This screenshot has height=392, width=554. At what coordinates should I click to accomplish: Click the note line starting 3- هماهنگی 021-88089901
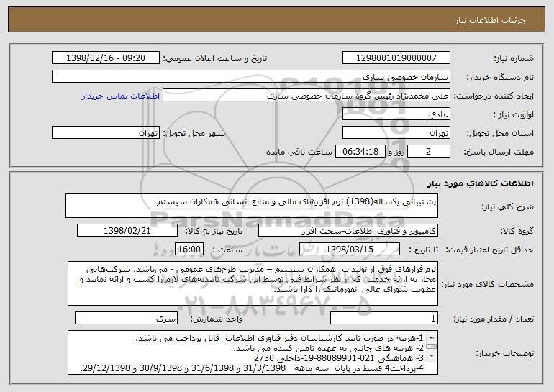click(x=339, y=358)
